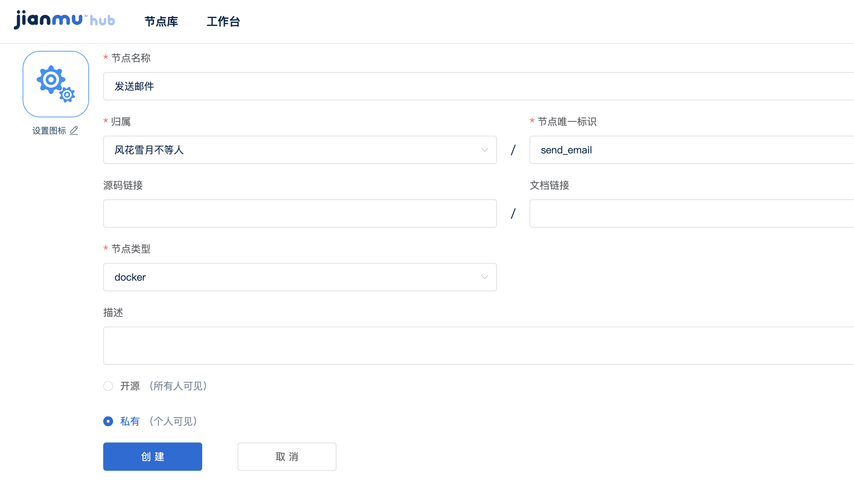854x504 pixels.
Task: Select the 私有 (个人可见) radio button
Action: [x=108, y=421]
